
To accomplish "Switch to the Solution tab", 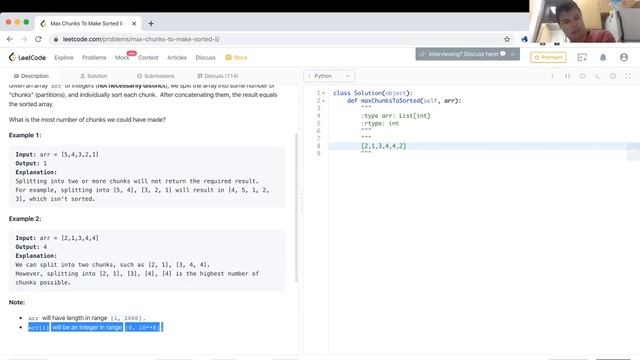I will tap(93, 76).
